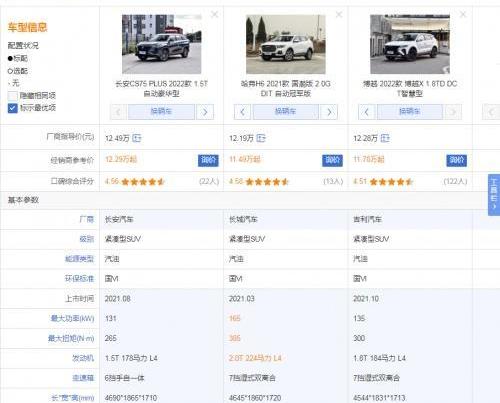Click the 能源类型 parameter label
The image size is (500, 403).
pyautogui.click(x=80, y=259)
